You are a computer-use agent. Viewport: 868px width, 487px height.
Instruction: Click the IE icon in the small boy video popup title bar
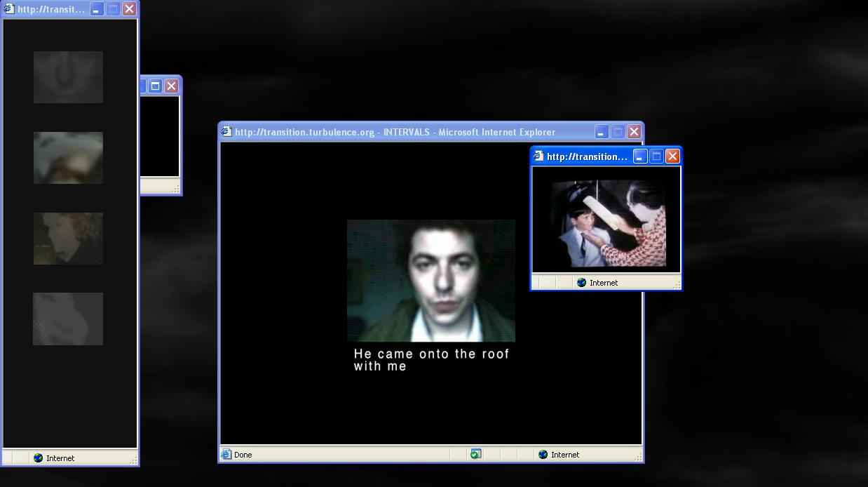(538, 156)
